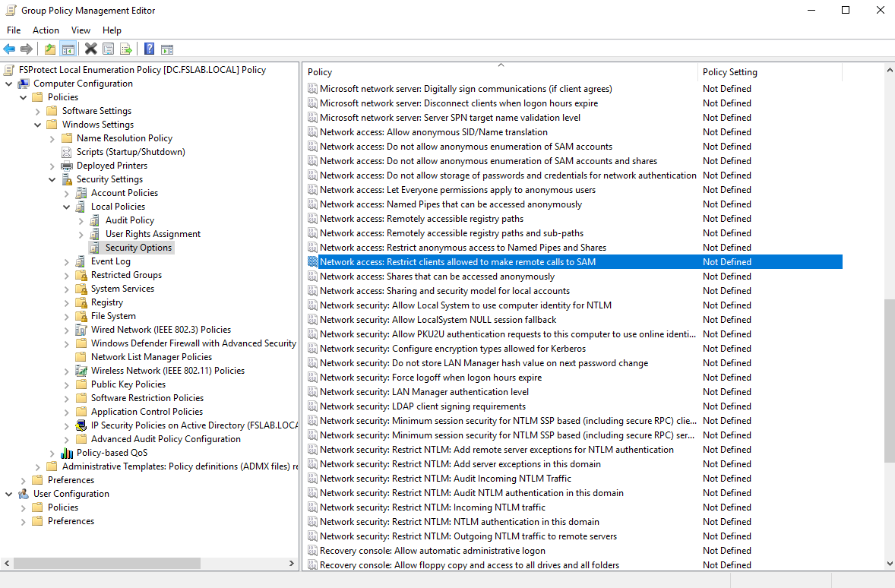This screenshot has width=895, height=588.
Task: Open the Action menu
Action: pos(46,30)
